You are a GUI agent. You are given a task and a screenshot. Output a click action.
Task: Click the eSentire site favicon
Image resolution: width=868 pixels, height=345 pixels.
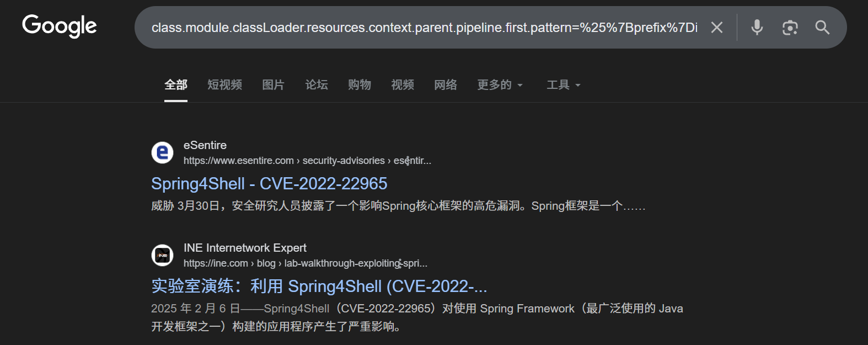162,152
